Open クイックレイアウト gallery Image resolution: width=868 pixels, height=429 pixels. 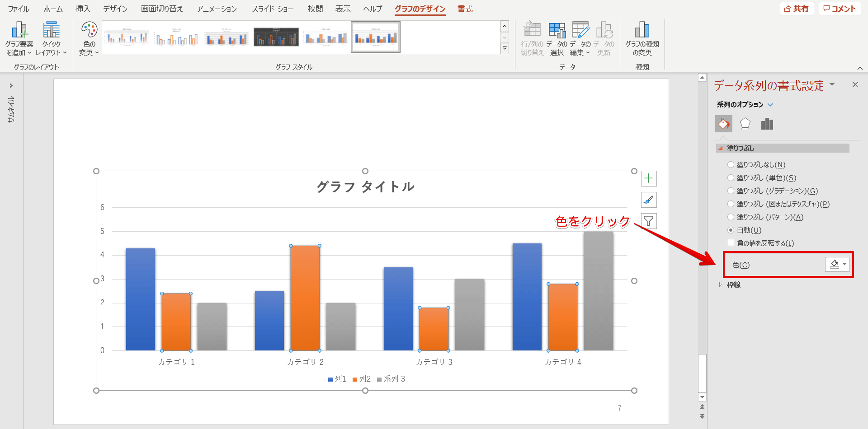pyautogui.click(x=51, y=39)
